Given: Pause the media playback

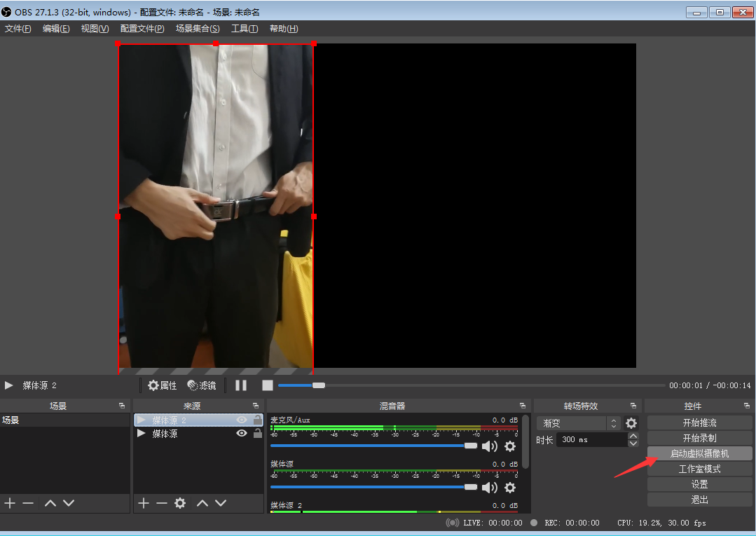Looking at the screenshot, I should coord(241,385).
